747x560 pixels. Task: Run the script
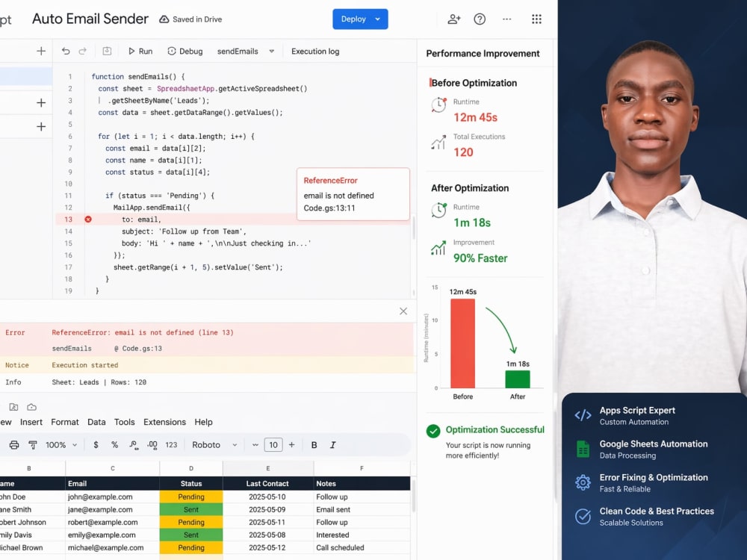140,51
